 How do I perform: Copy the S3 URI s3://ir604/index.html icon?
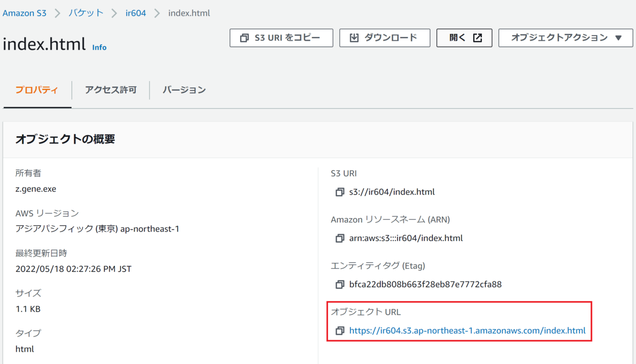[x=340, y=192]
